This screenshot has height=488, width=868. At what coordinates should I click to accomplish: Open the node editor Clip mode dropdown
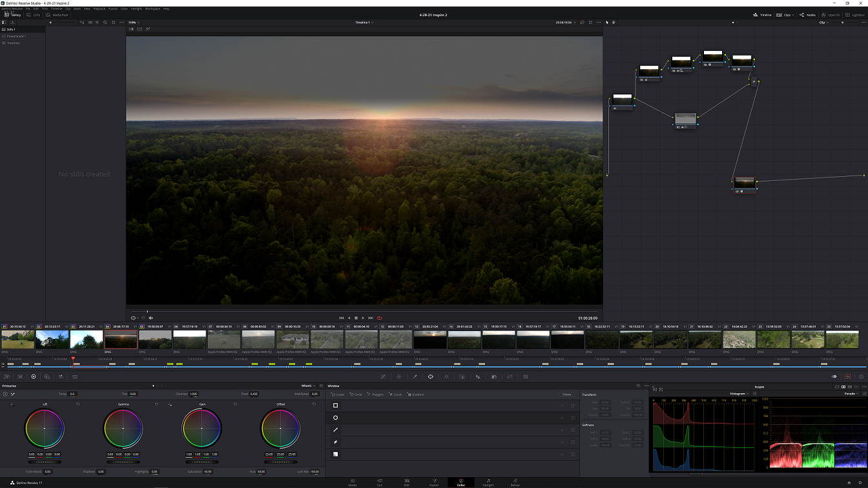pyautogui.click(x=823, y=23)
